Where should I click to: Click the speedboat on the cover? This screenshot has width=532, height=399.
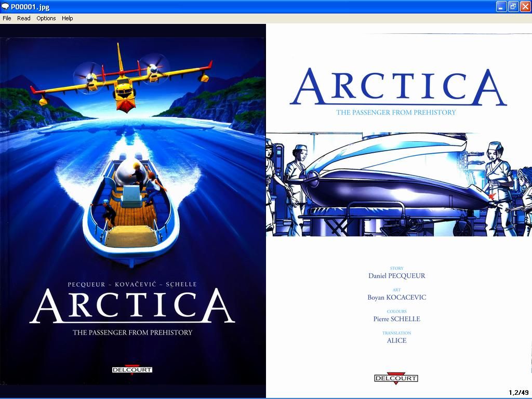[130, 210]
